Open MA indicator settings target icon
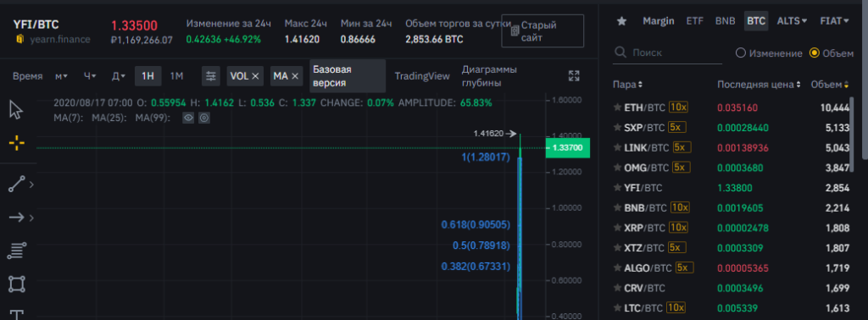 tap(204, 118)
